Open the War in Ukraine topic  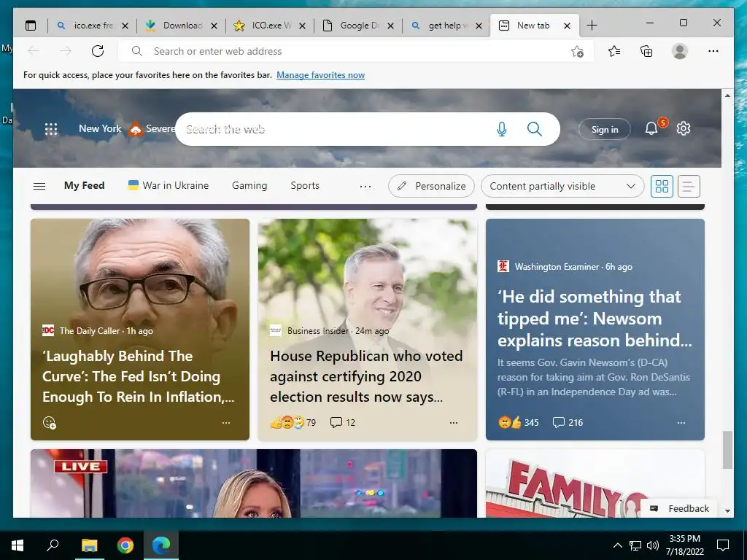pyautogui.click(x=169, y=186)
